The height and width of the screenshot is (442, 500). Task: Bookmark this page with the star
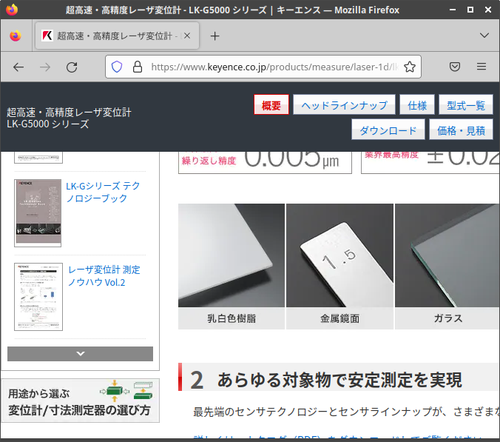point(410,67)
